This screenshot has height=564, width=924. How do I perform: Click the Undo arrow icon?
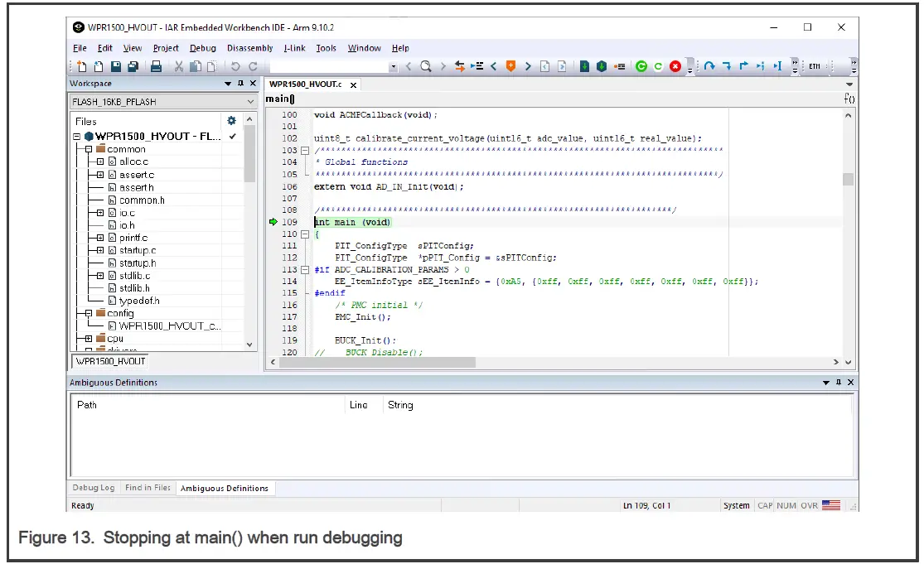pyautogui.click(x=235, y=66)
